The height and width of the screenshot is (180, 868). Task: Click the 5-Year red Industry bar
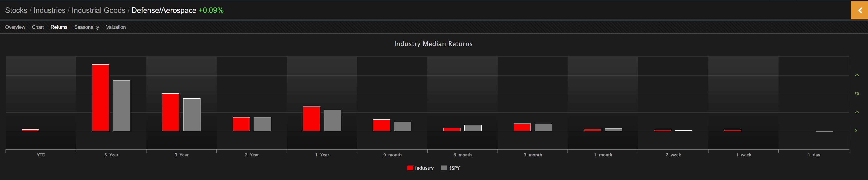[100, 98]
